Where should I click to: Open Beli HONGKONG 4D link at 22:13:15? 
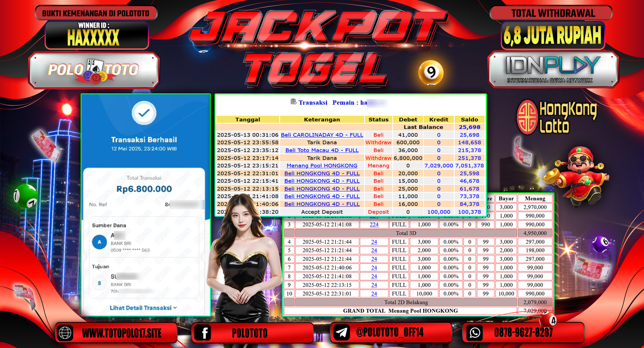322,188
